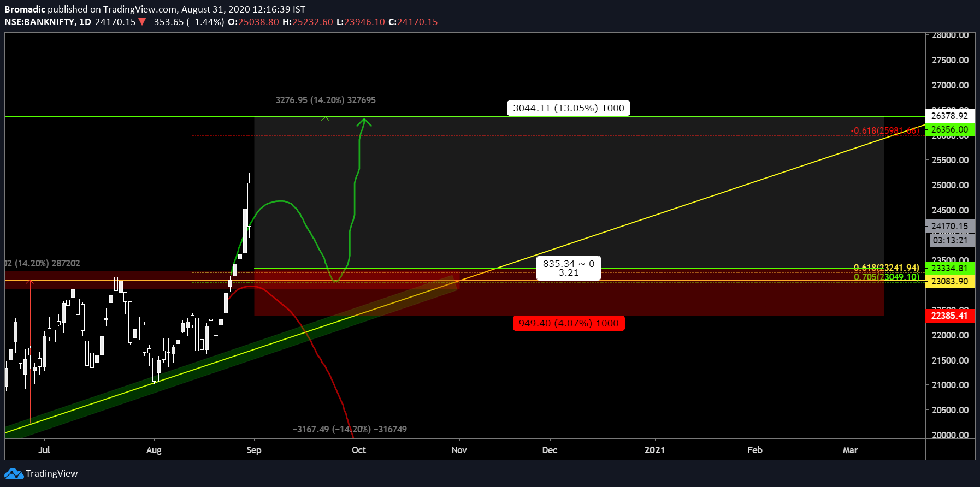Click the Aug label on time axis
This screenshot has height=487, width=980.
154,450
